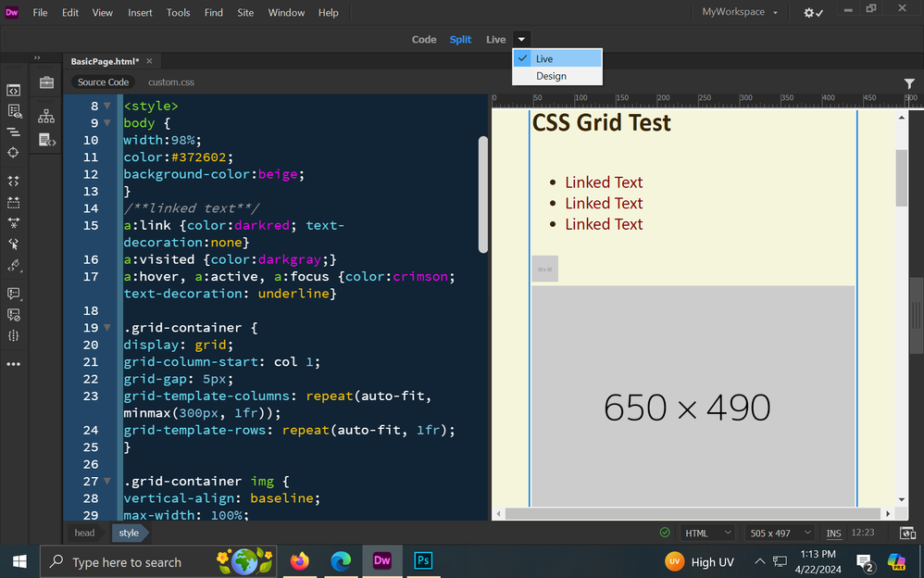924x578 pixels.
Task: Open the Snippets panel icon
Action: click(46, 140)
